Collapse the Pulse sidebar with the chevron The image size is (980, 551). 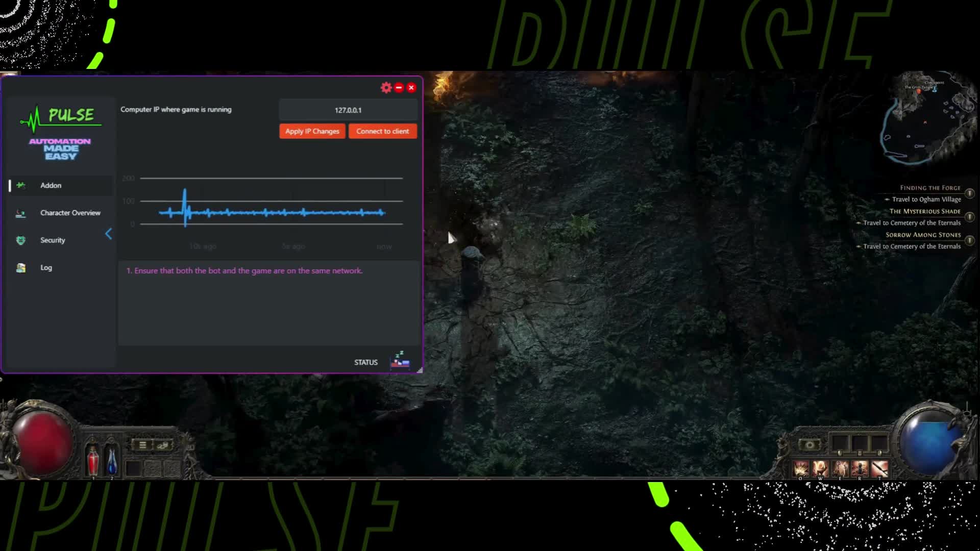pyautogui.click(x=108, y=234)
